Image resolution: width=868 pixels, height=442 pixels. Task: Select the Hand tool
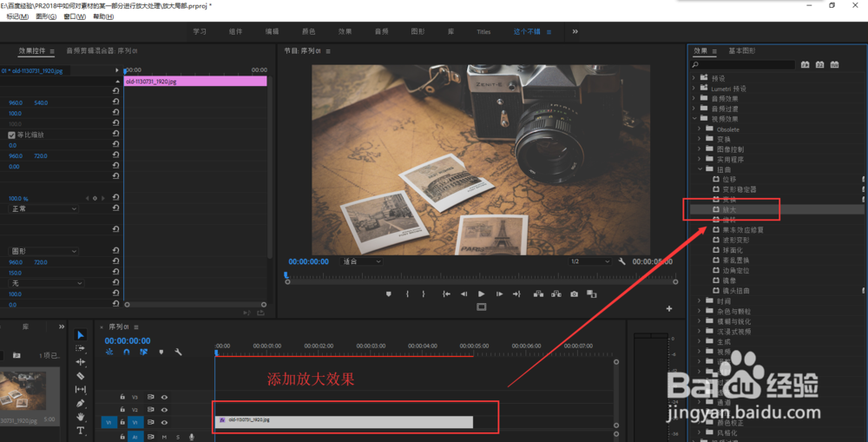coord(80,417)
